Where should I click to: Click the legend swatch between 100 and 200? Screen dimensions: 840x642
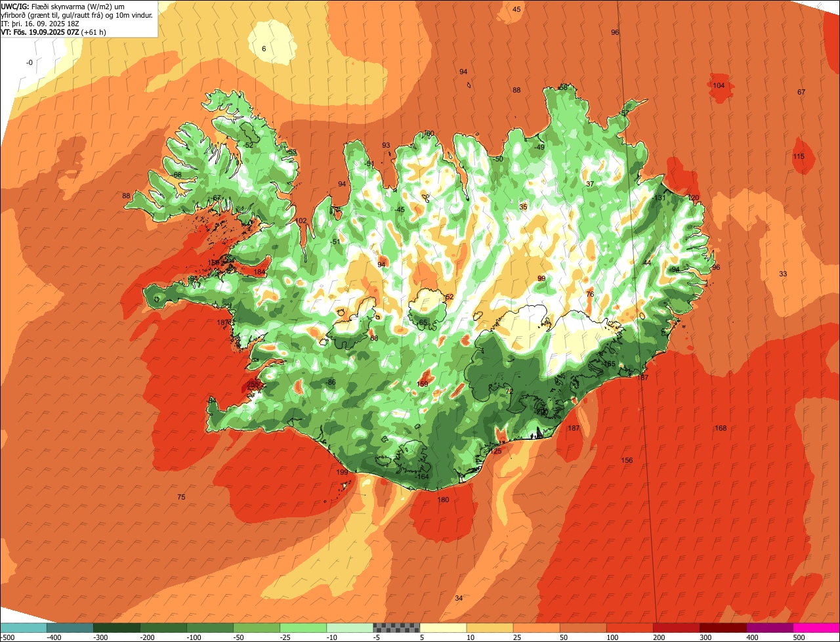coord(629,628)
